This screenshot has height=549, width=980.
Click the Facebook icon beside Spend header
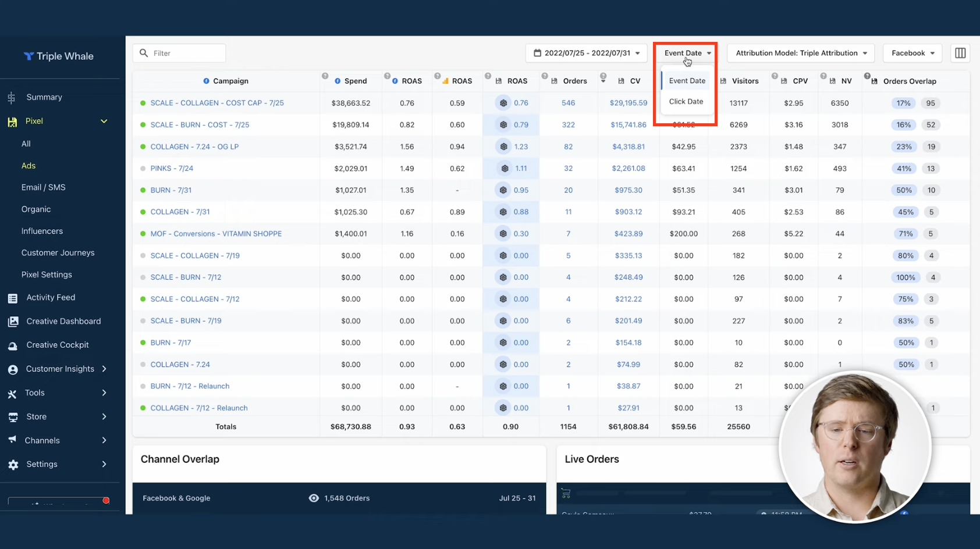click(338, 81)
